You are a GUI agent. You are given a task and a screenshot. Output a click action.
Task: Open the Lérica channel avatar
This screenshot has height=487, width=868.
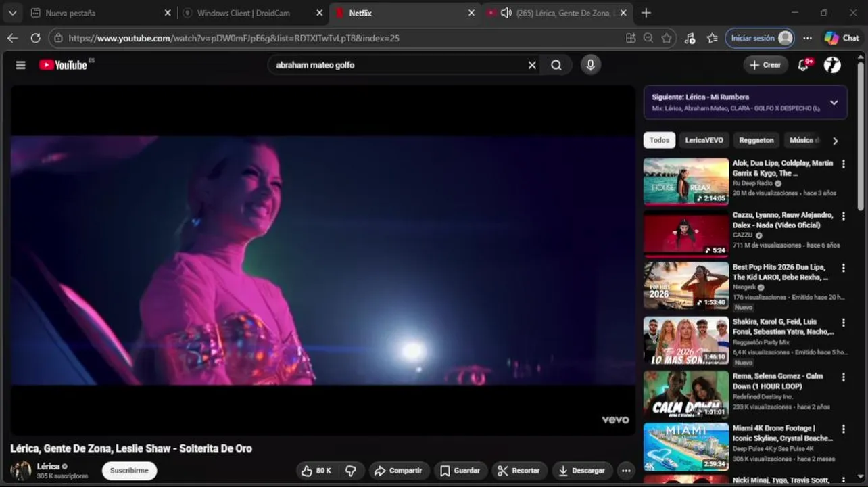pyautogui.click(x=21, y=471)
